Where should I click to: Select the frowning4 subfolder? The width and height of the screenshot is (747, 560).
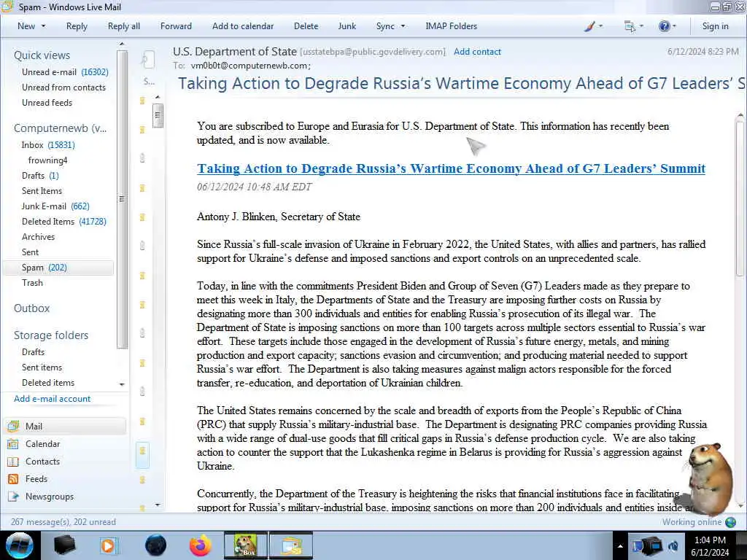[47, 160]
